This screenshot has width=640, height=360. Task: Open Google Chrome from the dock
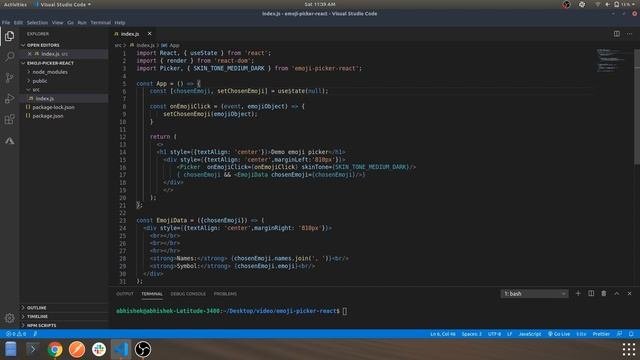pyautogui.click(x=55, y=349)
